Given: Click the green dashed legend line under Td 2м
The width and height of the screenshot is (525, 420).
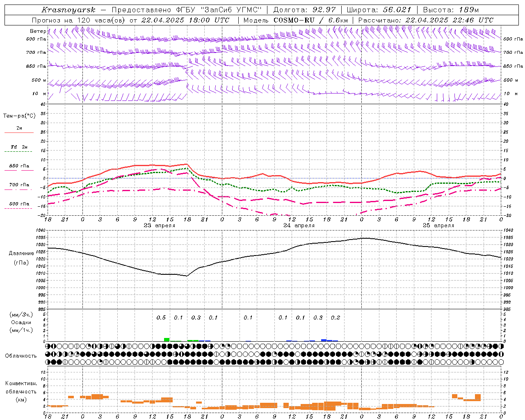Looking at the screenshot, I should [x=19, y=152].
